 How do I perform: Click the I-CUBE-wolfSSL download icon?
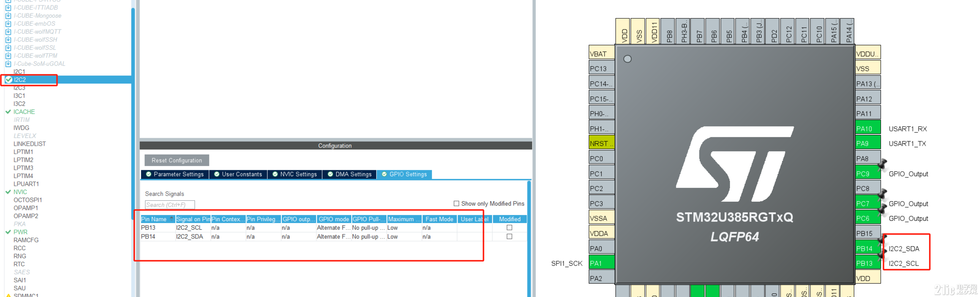(x=8, y=48)
